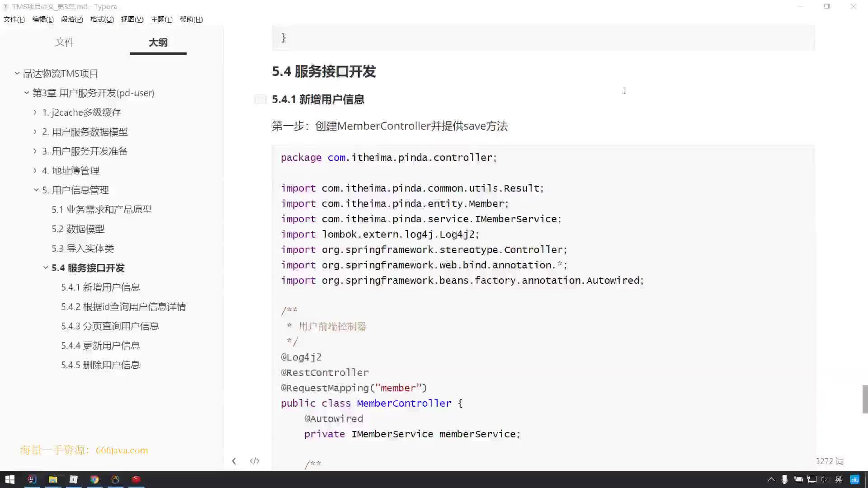This screenshot has width=868, height=488.
Task: Open the 文件(F) menu
Action: (x=14, y=19)
